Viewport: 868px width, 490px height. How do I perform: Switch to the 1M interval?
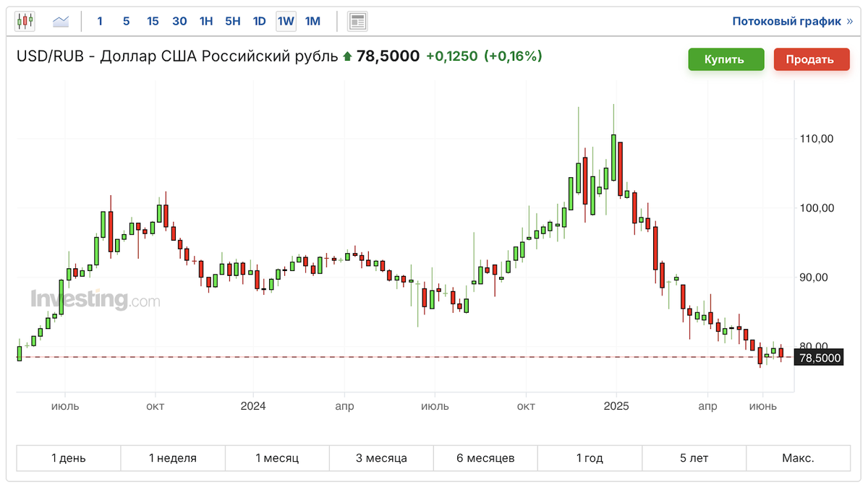click(312, 22)
